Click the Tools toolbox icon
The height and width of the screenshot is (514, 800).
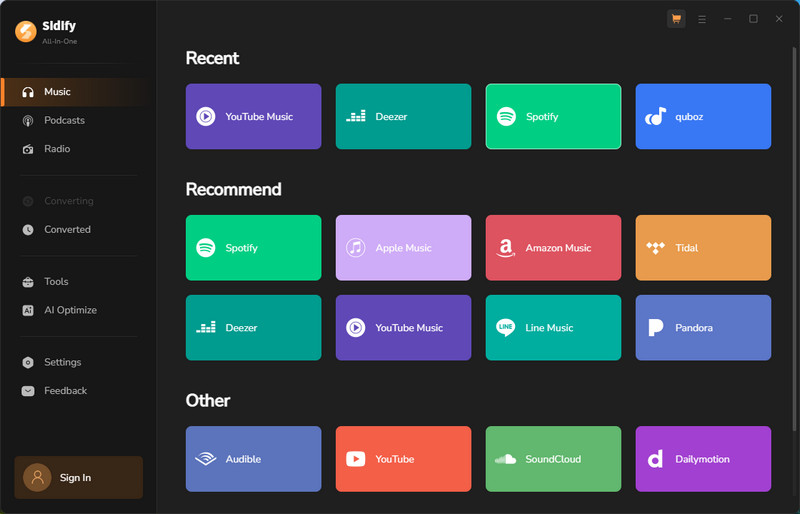click(x=28, y=282)
